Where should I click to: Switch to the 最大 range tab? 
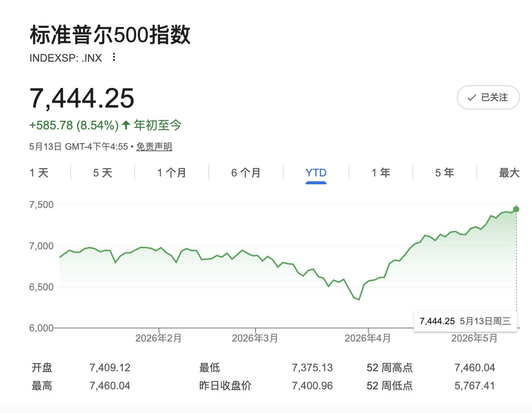[509, 173]
